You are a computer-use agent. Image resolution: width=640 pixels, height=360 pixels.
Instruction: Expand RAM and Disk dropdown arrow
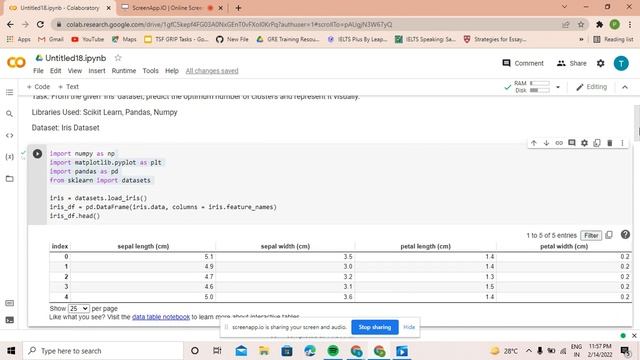pyautogui.click(x=558, y=87)
